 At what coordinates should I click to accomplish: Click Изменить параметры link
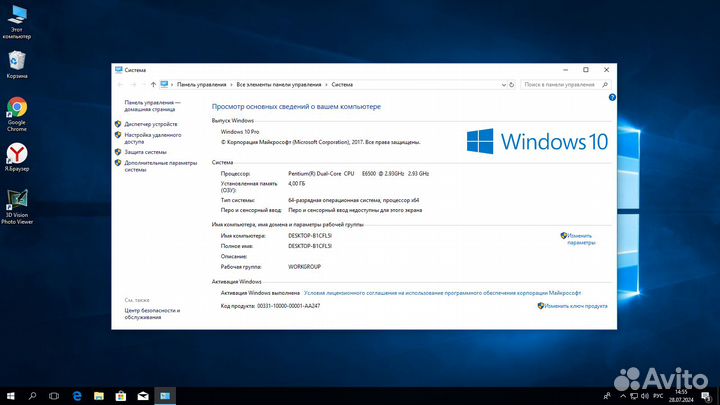581,239
